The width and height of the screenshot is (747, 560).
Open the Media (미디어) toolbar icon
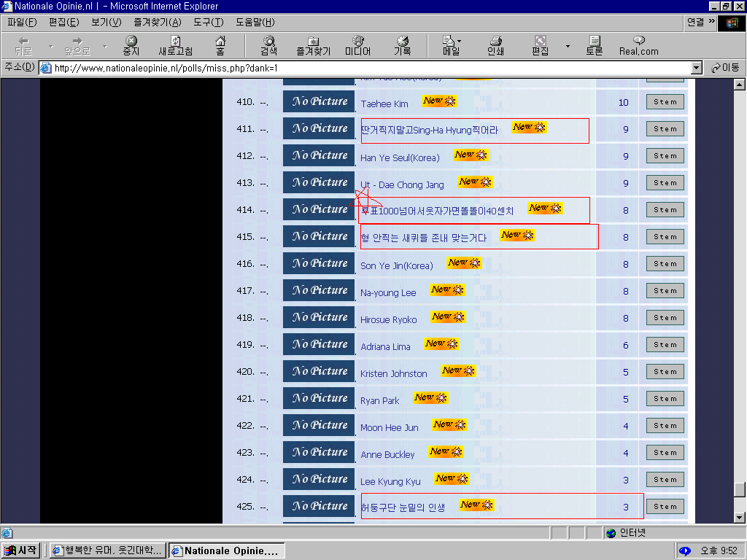coord(357,45)
